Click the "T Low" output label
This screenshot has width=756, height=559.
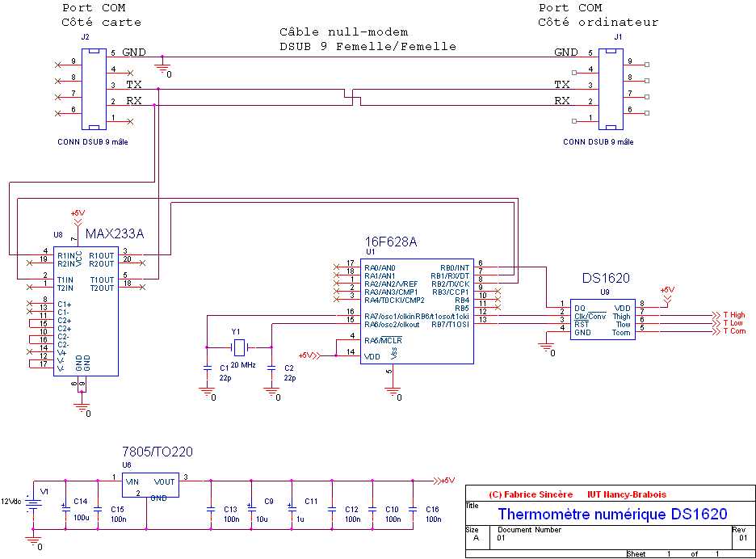pos(733,323)
